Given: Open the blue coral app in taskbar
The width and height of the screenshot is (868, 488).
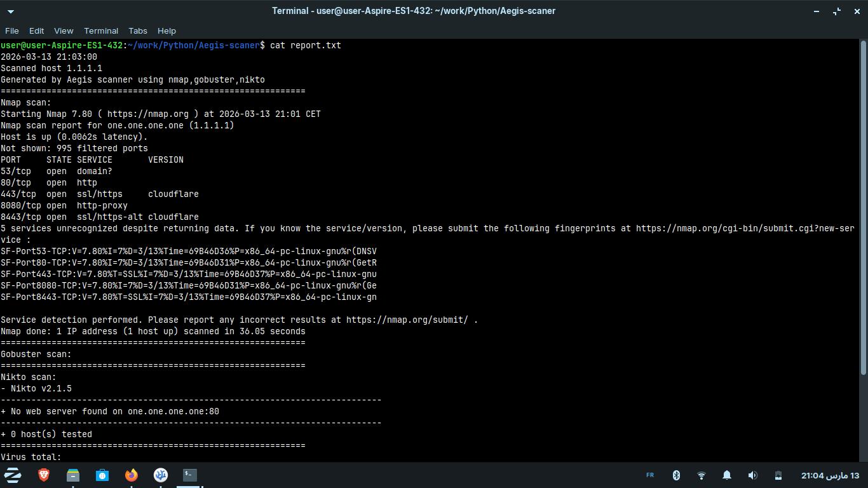Looking at the screenshot, I should coord(161,475).
